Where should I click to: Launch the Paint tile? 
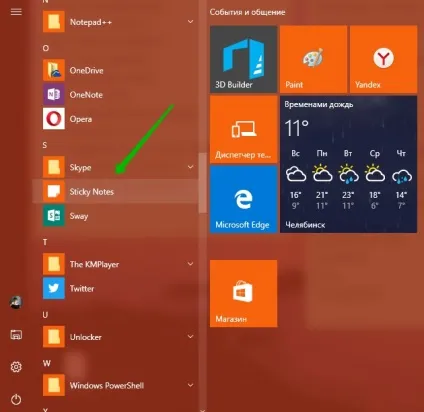point(313,59)
